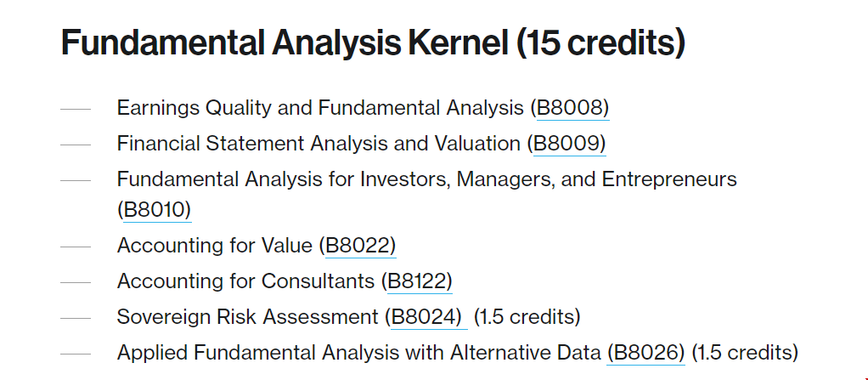Open the B8008 course link
868x380 pixels.
coord(573,107)
